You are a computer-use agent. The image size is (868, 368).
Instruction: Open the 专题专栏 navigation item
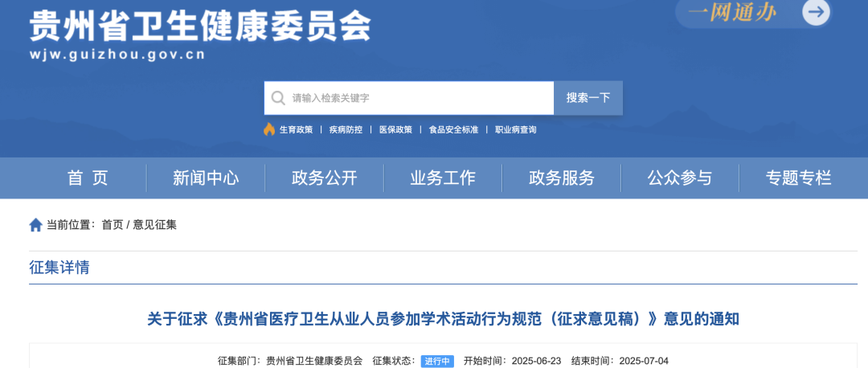[798, 178]
